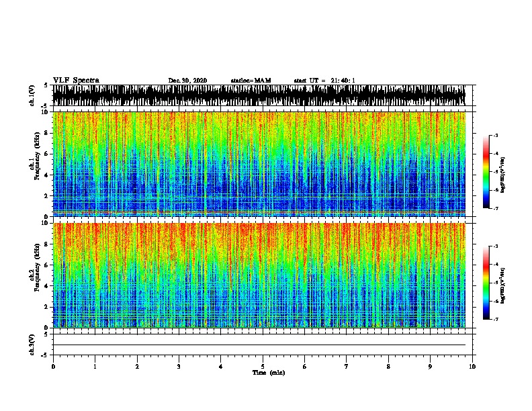
Task: Click time axis tick label "1"
Action: (x=95, y=367)
